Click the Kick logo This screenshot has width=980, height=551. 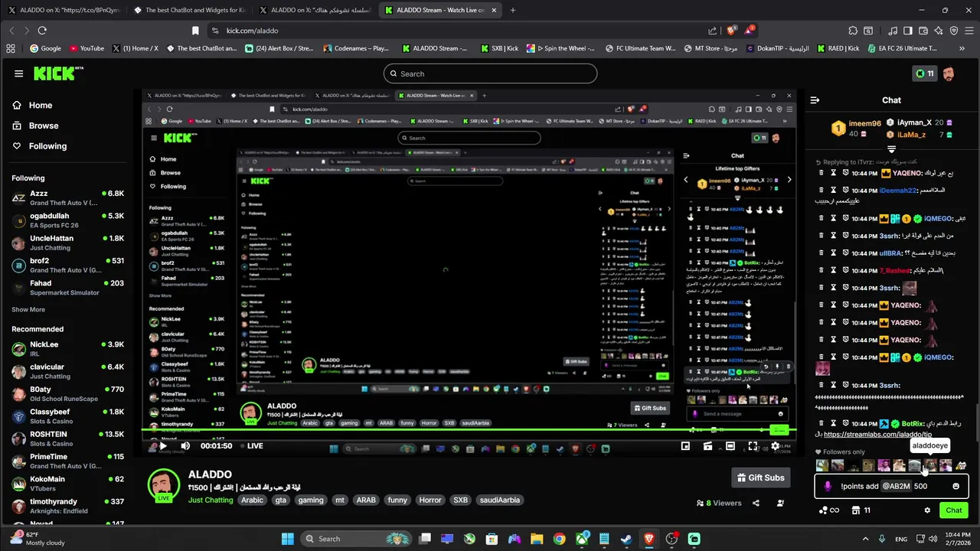58,73
